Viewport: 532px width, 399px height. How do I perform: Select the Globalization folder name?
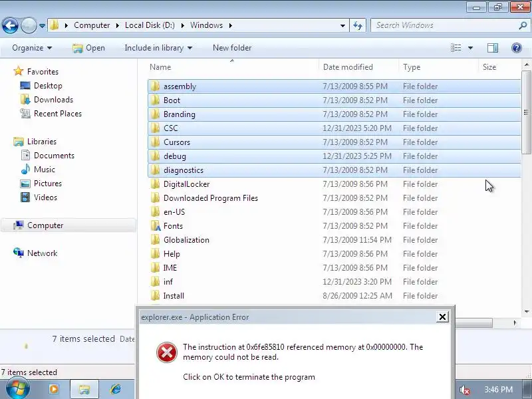(x=186, y=239)
